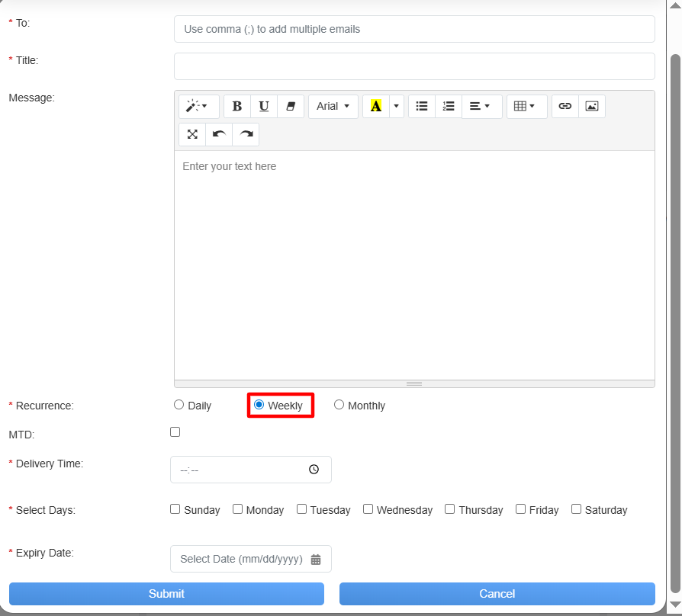Insert a numbered ordered list

[449, 107]
